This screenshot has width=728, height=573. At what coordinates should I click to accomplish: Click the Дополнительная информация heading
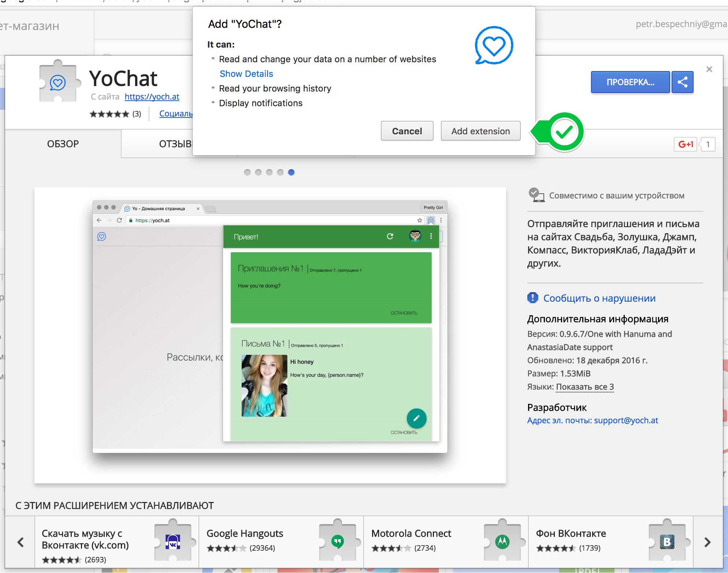pos(598,319)
